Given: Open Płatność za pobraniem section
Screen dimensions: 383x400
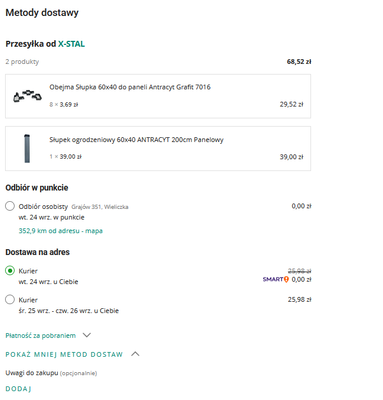Looking at the screenshot, I should [41, 336].
